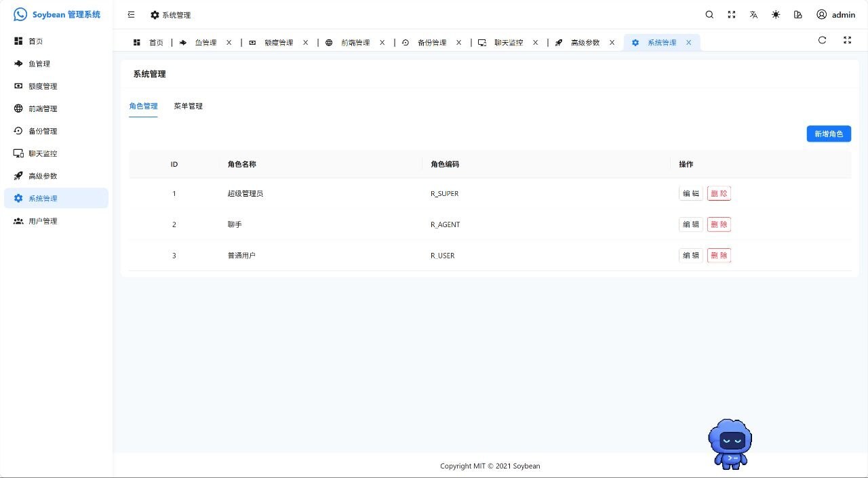Click the blue robot assistant mascot
The image size is (868, 478).
(x=730, y=444)
